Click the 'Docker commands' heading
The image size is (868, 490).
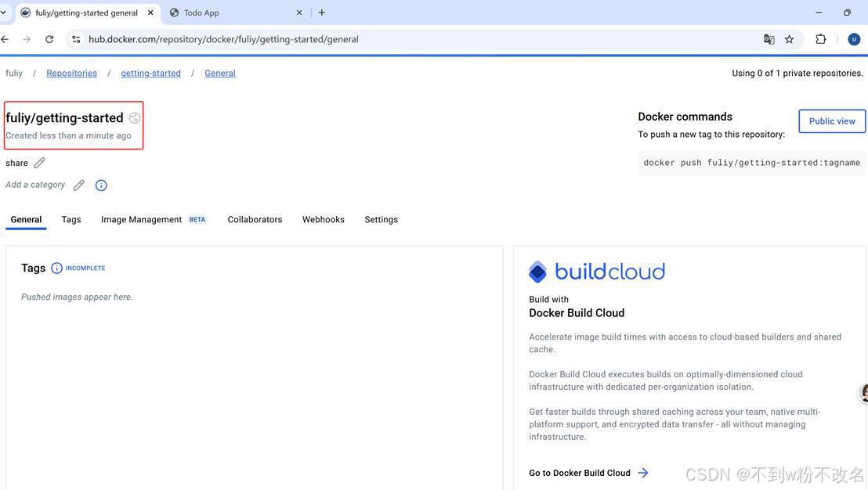pyautogui.click(x=685, y=117)
